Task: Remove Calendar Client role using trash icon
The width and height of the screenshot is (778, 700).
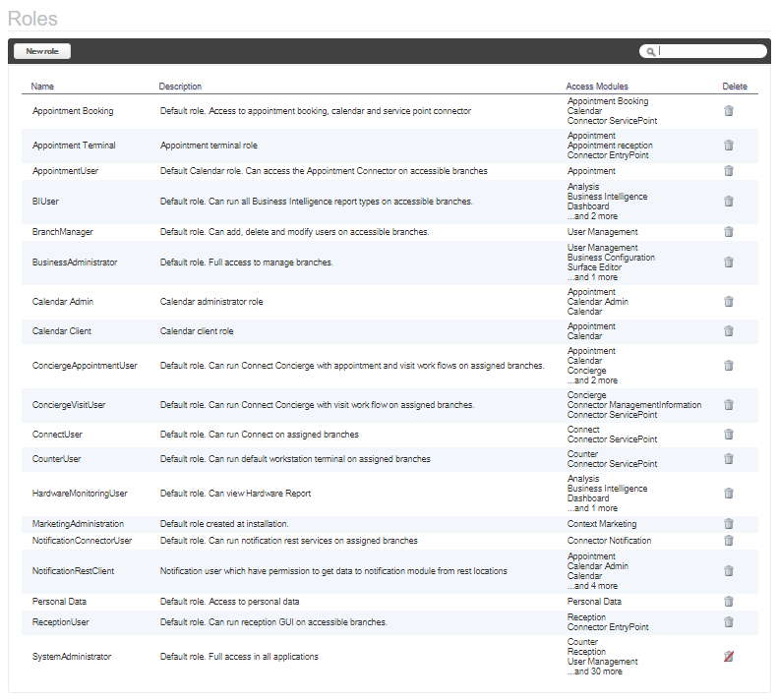Action: (x=729, y=331)
